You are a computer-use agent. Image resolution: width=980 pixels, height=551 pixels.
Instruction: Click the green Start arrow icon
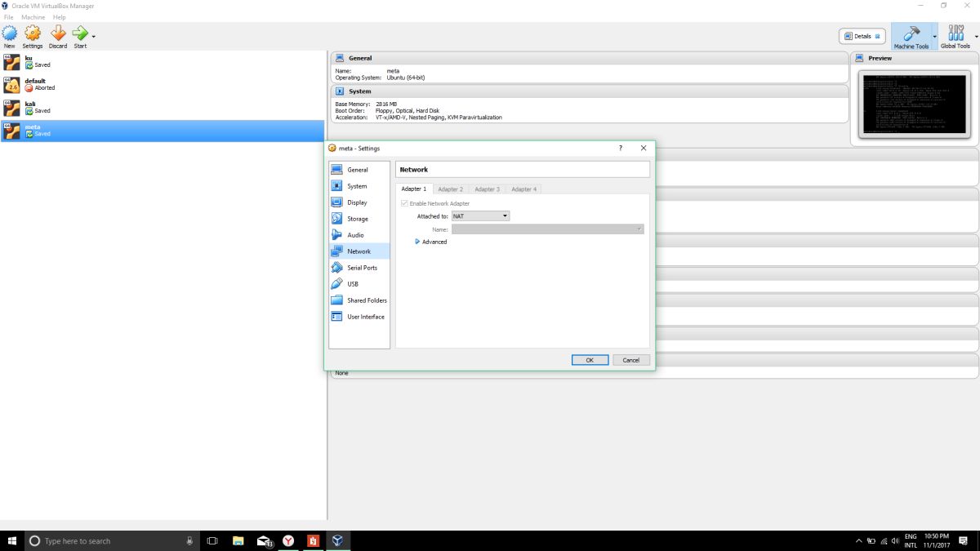80,33
